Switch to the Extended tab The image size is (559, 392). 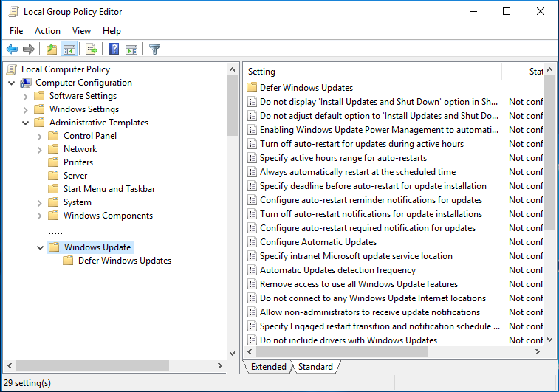[x=268, y=367]
